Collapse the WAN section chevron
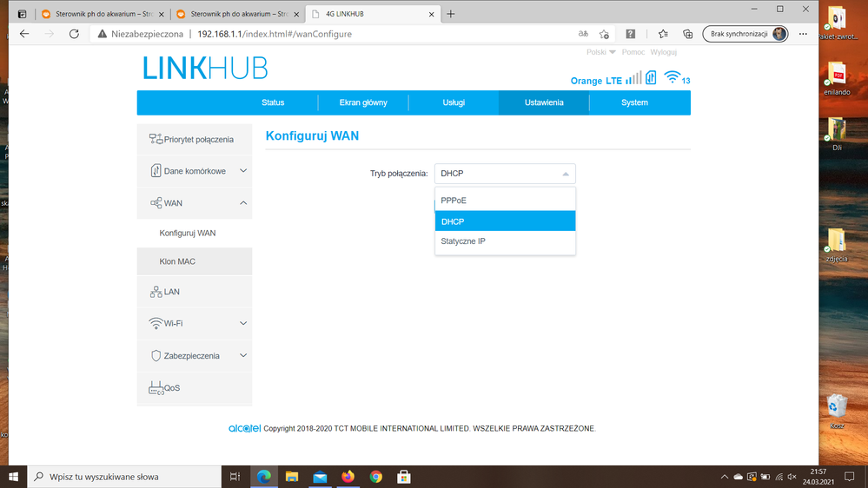This screenshot has height=488, width=868. (243, 203)
